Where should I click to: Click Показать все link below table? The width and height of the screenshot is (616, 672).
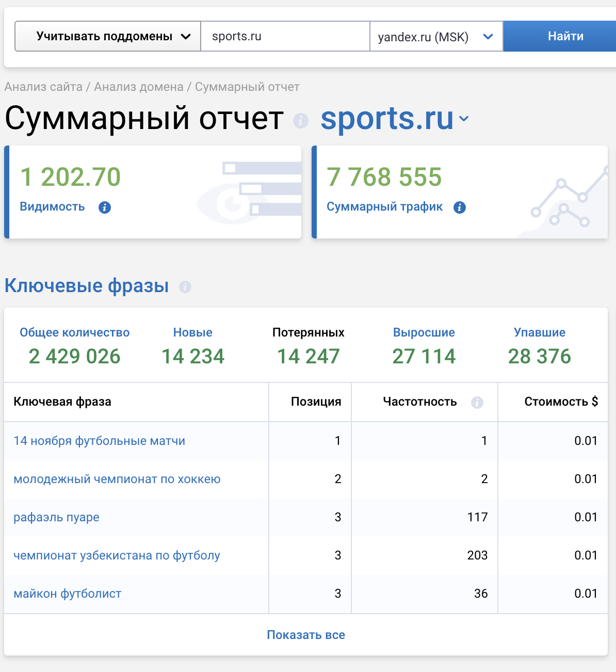click(x=306, y=635)
